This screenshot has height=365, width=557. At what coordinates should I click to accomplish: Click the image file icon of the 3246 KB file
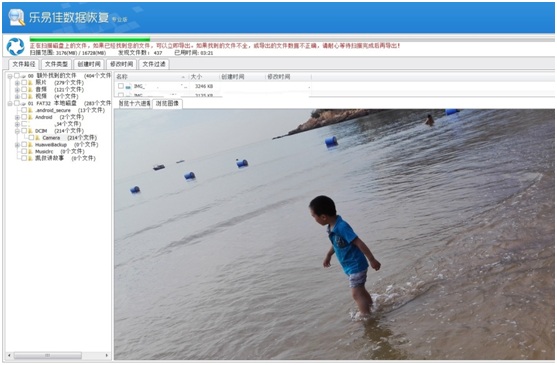click(128, 86)
